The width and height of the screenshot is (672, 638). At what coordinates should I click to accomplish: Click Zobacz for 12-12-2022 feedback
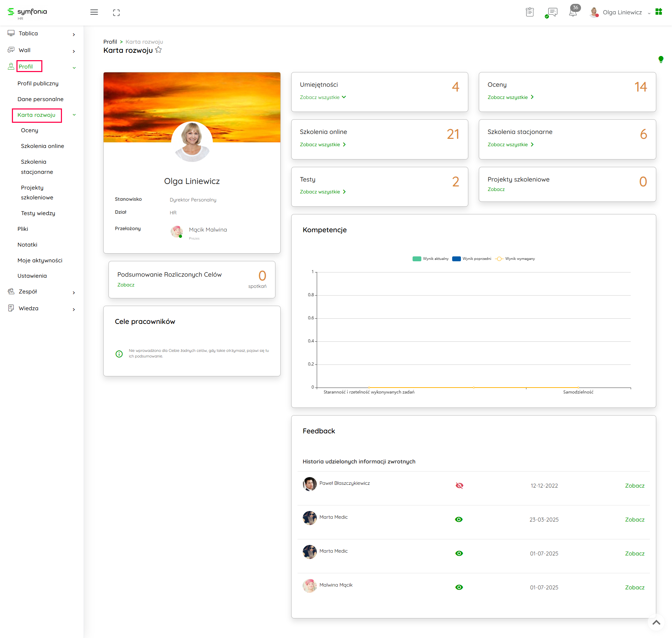(634, 485)
